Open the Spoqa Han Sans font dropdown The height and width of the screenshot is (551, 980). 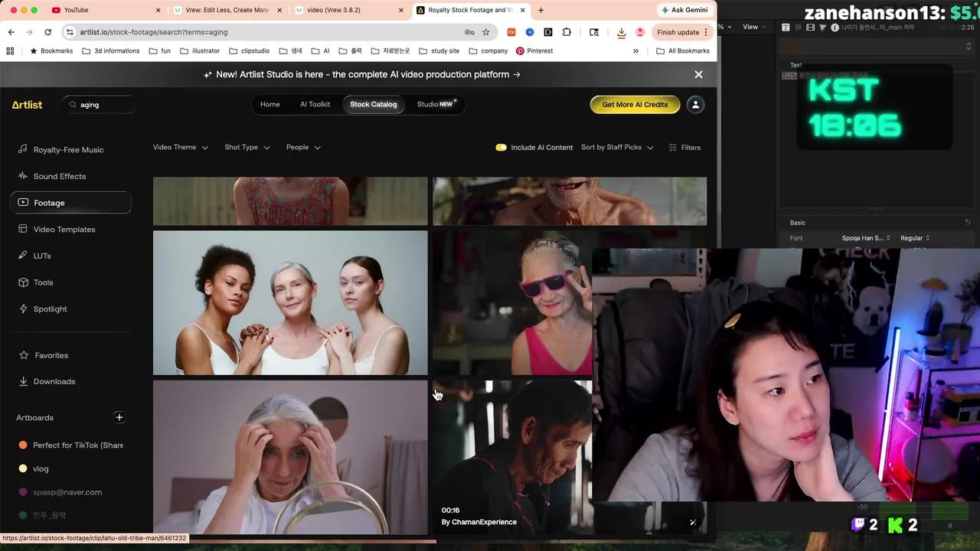pyautogui.click(x=866, y=238)
